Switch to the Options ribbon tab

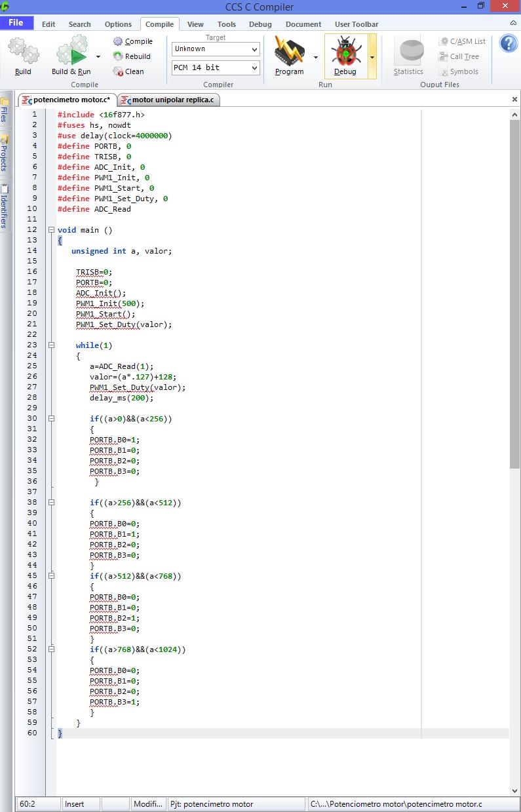coord(118,24)
